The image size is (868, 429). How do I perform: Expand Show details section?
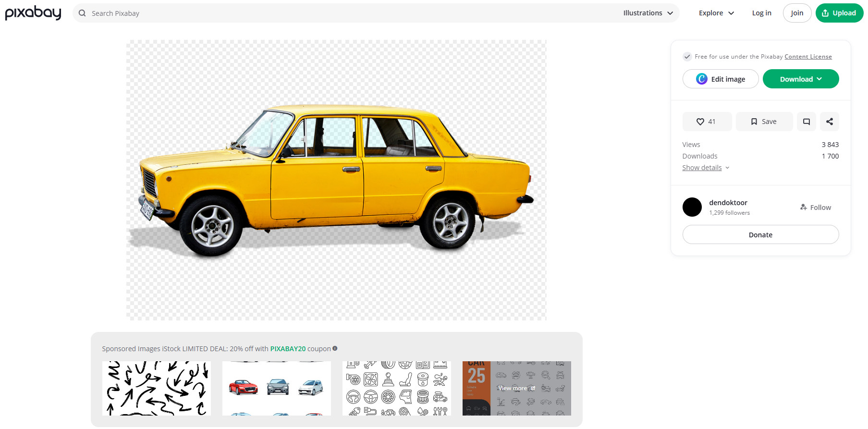705,168
